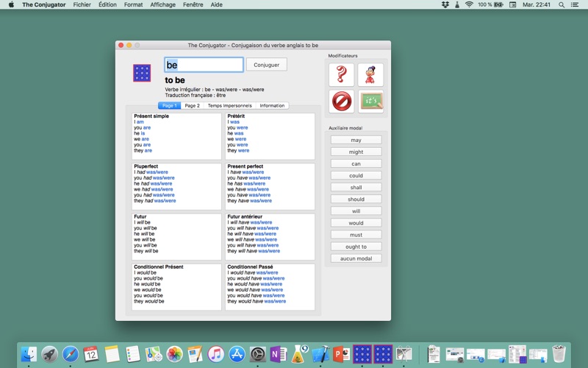Switch to the Page 2 tab
The width and height of the screenshot is (588, 368).
click(x=193, y=105)
